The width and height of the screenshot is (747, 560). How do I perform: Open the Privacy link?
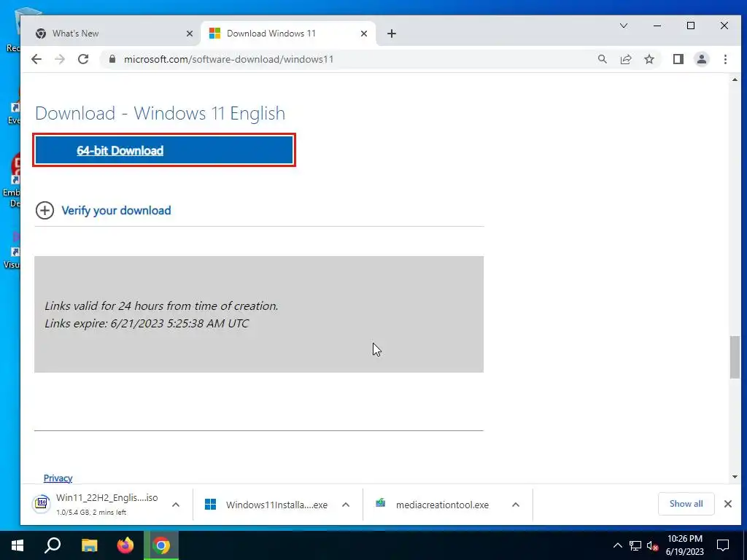tap(58, 478)
